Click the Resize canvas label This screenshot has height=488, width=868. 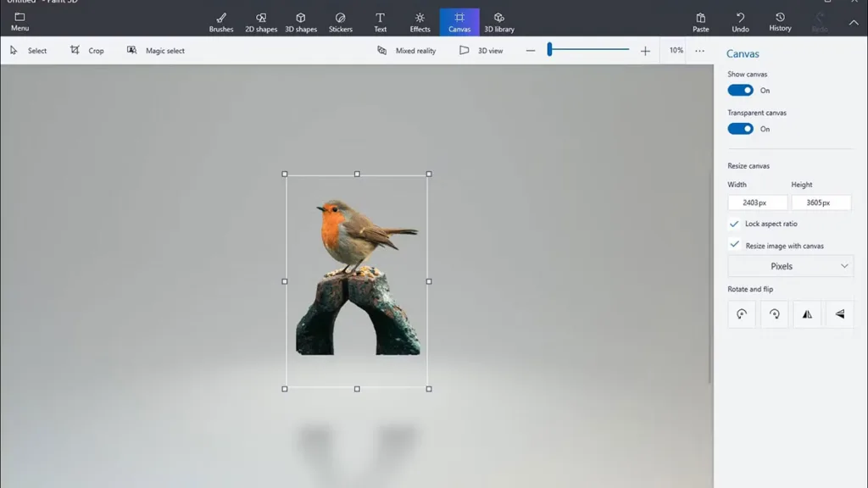pos(748,165)
